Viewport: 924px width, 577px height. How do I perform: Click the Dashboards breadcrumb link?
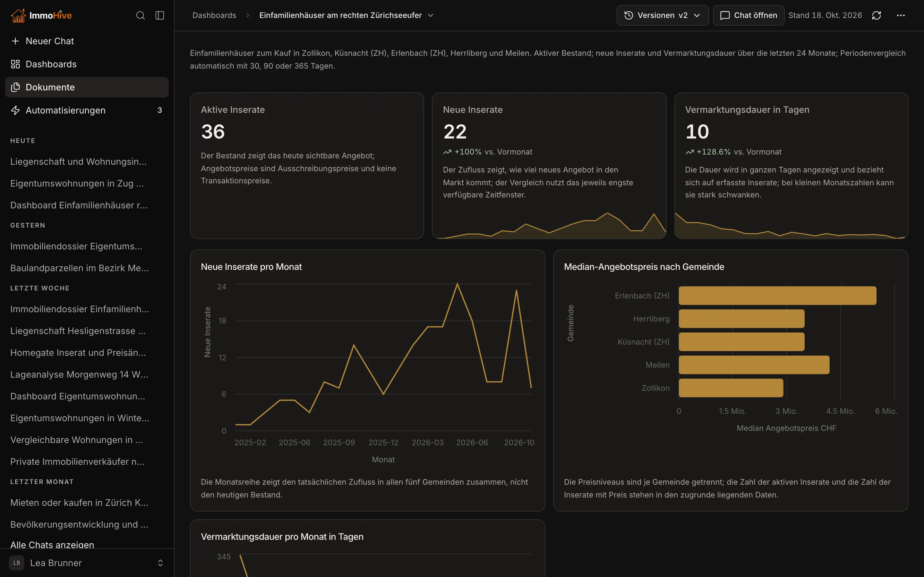214,15
